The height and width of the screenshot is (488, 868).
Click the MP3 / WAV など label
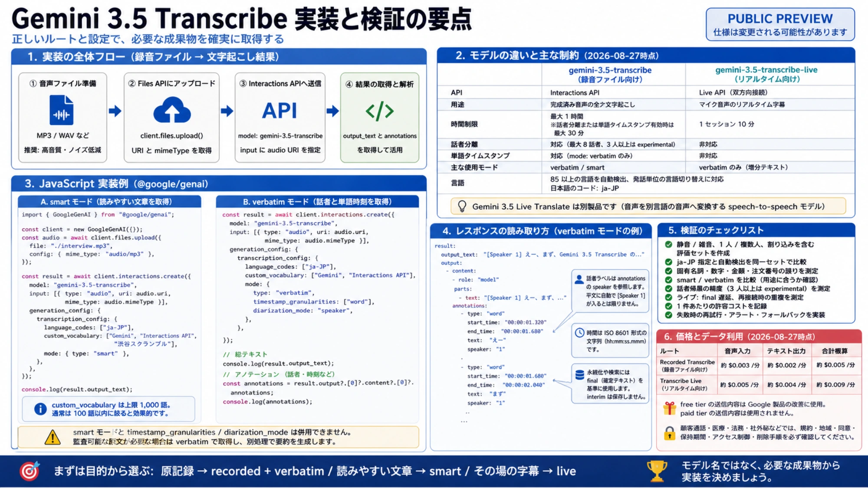63,135
